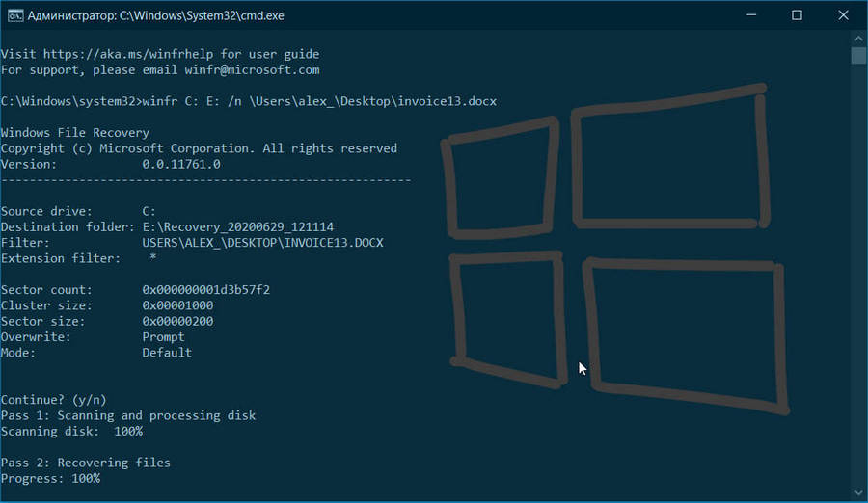Click sector size value 0x00000200

[x=177, y=322]
